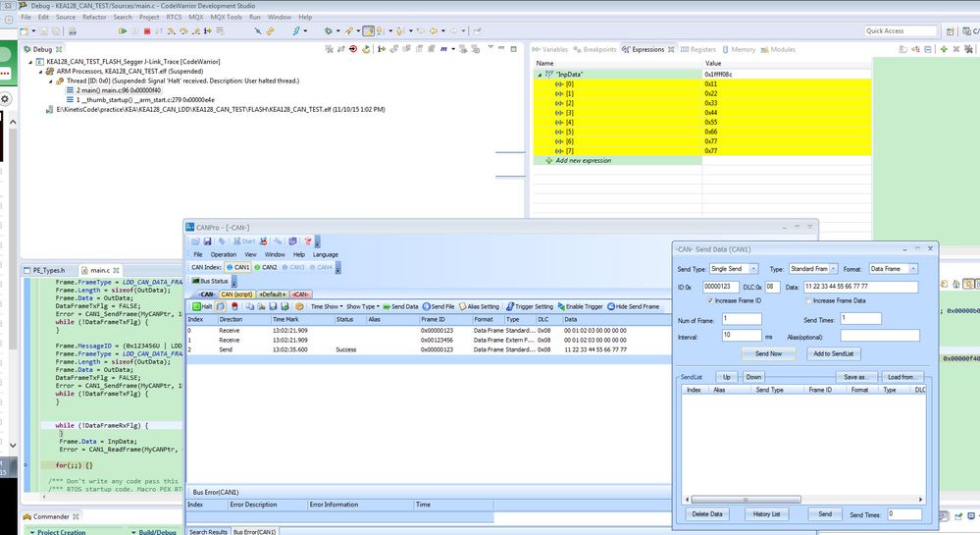This screenshot has height=535, width=980.
Task: Select the Send row with Success status
Action: [x=429, y=349]
